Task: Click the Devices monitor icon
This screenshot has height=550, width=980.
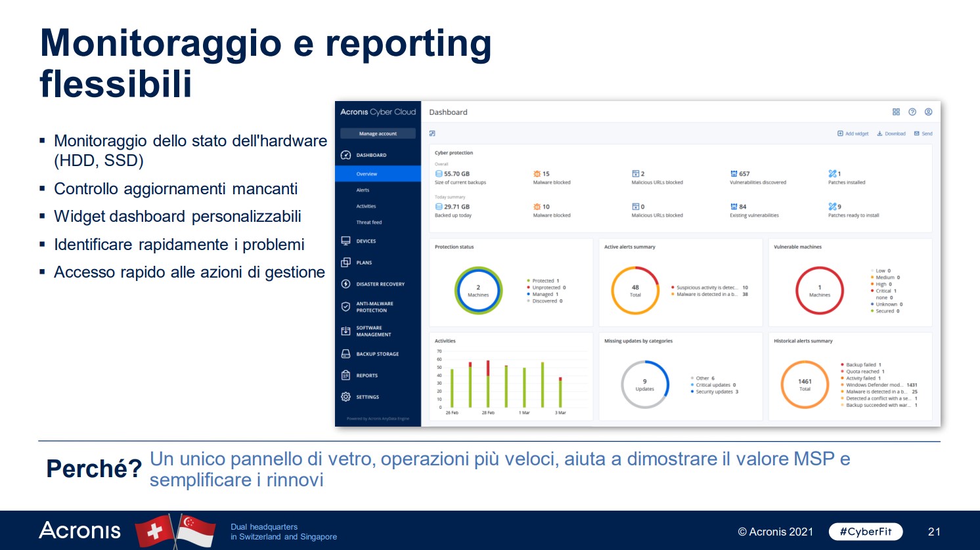Action: pos(345,241)
